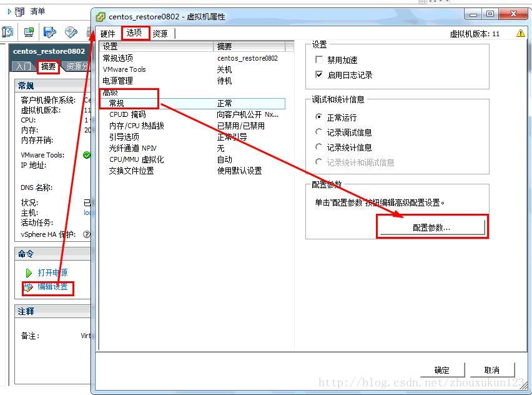Select the CPU/MMU 虚拟化 row
The image size is (532, 395).
tap(192, 159)
